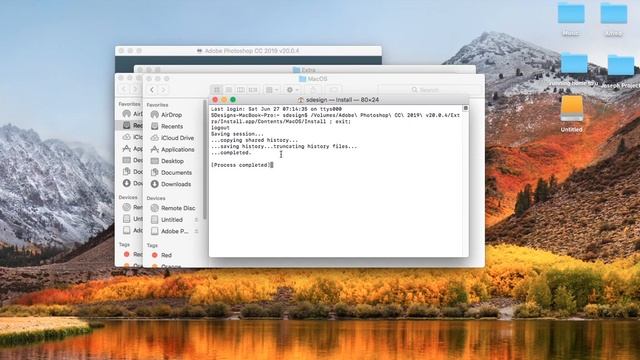Select Untitled volume in MacOS window sidebar
Image resolution: width=640 pixels, height=360 pixels.
tap(171, 220)
